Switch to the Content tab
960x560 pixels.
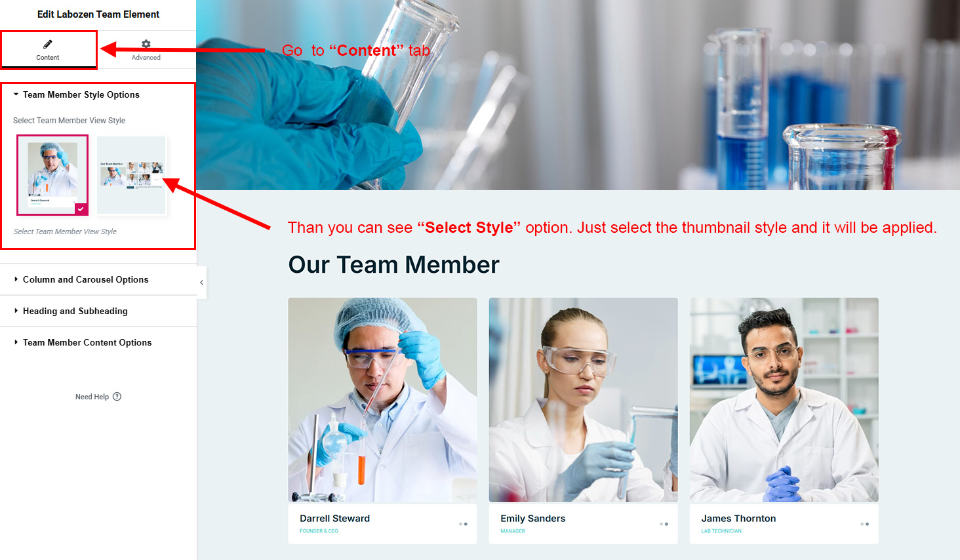[x=48, y=50]
